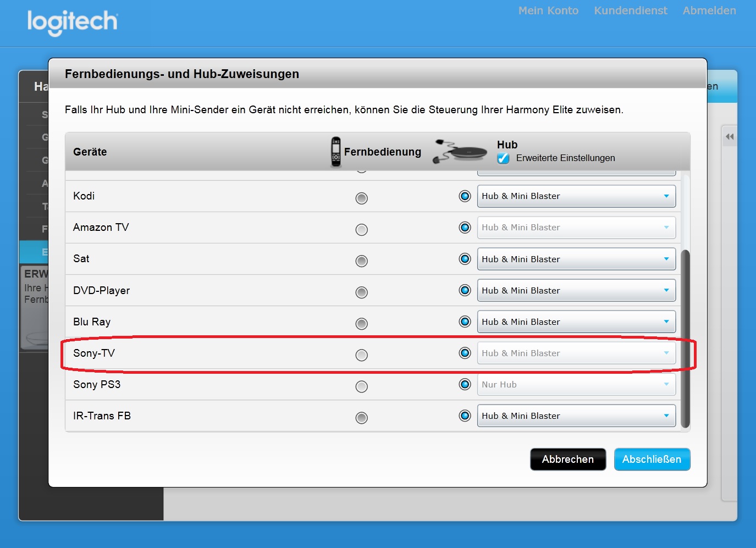The width and height of the screenshot is (756, 548).
Task: Click the device list vertical scrollbar
Action: tap(685, 338)
